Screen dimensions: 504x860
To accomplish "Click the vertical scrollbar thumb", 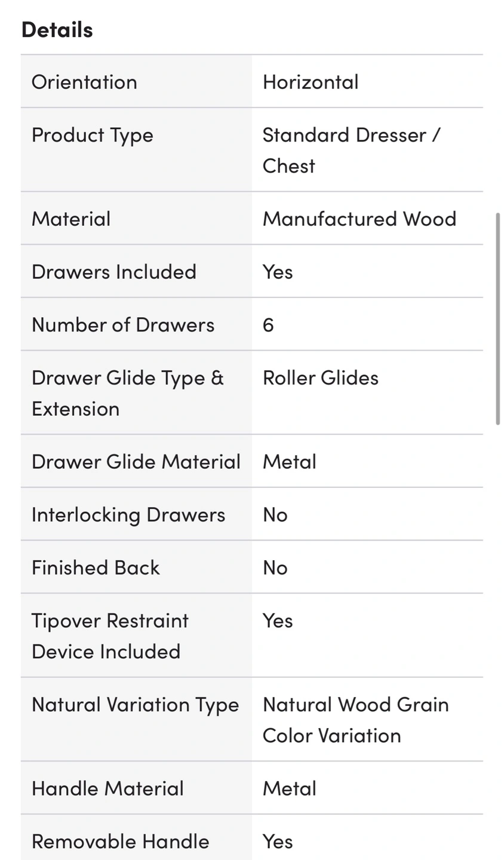I will 498,319.
